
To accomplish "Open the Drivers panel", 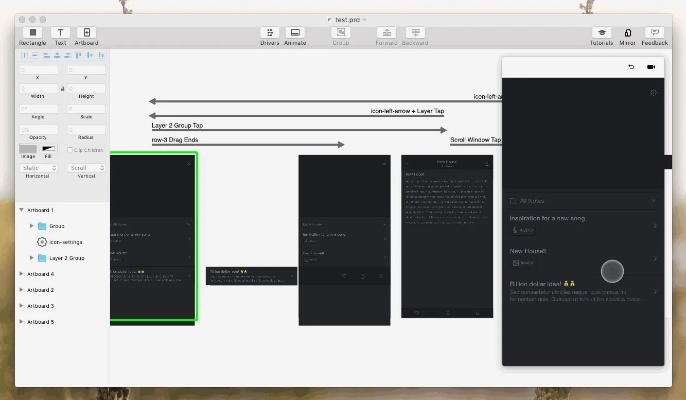I will [270, 33].
